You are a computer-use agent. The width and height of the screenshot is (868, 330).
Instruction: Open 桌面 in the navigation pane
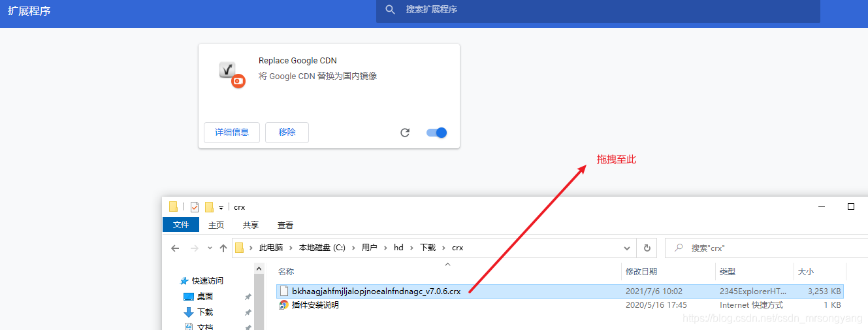coord(205,297)
